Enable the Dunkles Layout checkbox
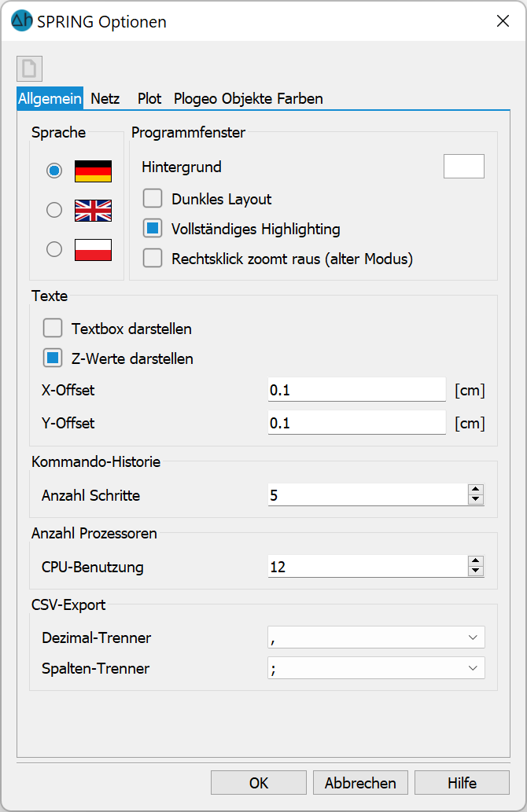 (153, 198)
